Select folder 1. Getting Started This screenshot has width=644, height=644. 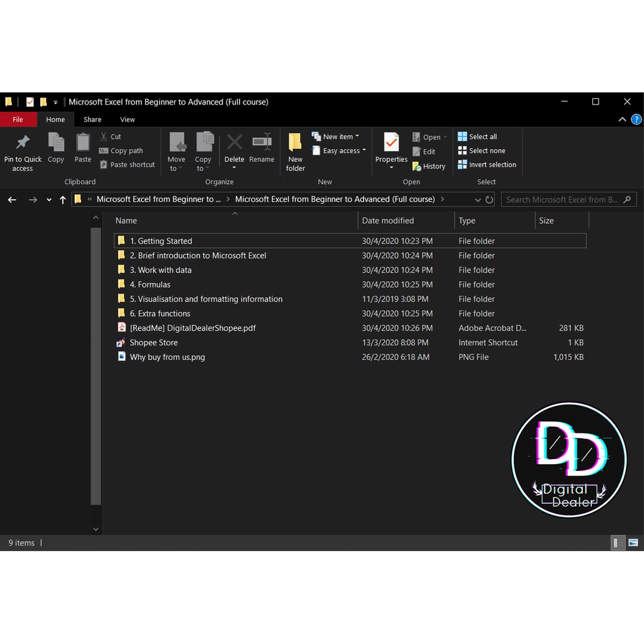[x=350, y=241]
